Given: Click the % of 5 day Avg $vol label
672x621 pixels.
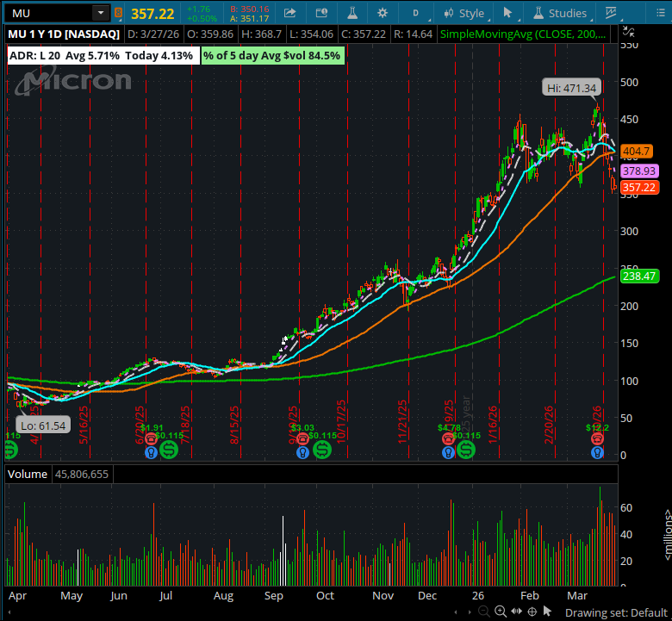Looking at the screenshot, I should pos(271,56).
